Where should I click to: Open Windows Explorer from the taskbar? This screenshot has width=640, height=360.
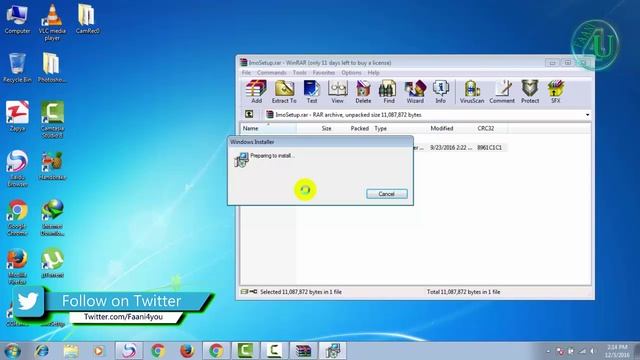pyautogui.click(x=71, y=351)
